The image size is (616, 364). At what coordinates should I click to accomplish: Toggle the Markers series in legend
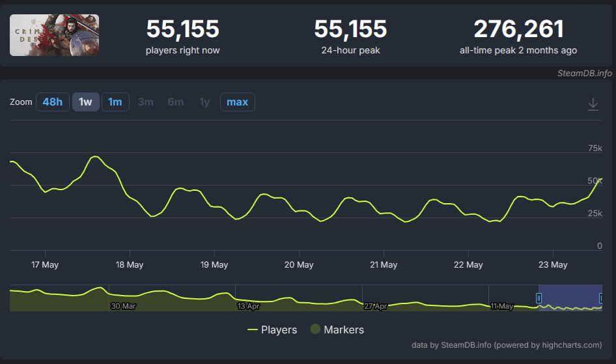pos(337,330)
